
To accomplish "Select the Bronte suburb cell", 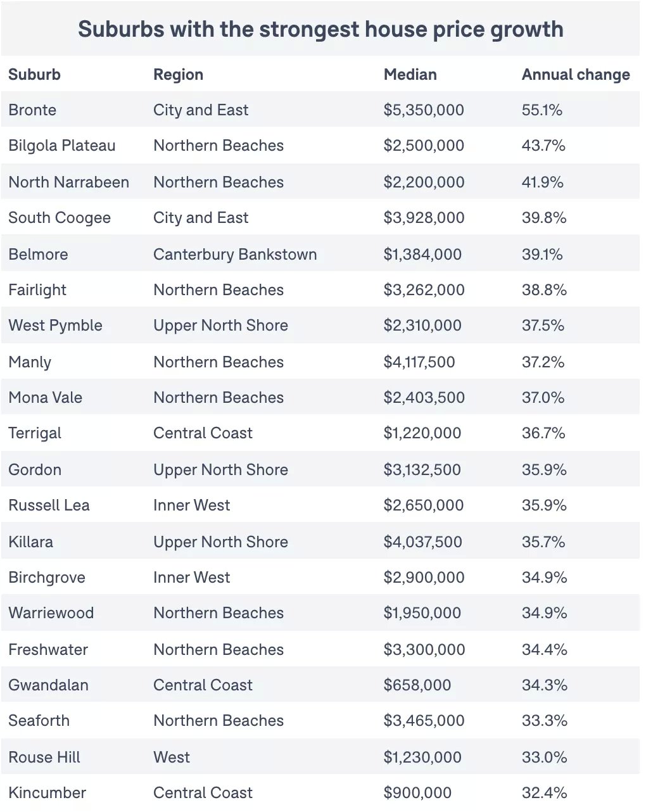I will [x=32, y=110].
